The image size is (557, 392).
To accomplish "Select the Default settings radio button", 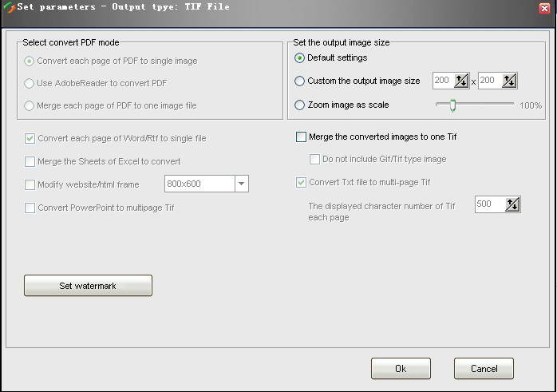I will pyautogui.click(x=300, y=57).
